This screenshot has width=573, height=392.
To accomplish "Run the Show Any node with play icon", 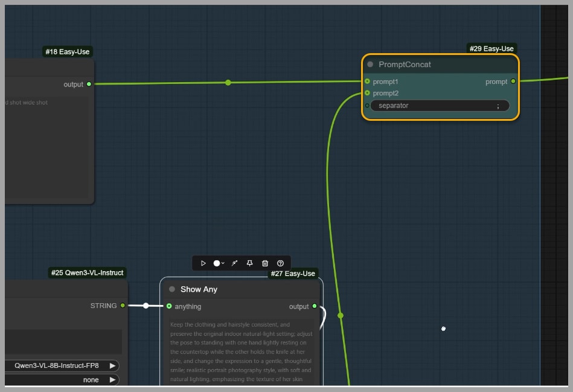I will (x=203, y=263).
